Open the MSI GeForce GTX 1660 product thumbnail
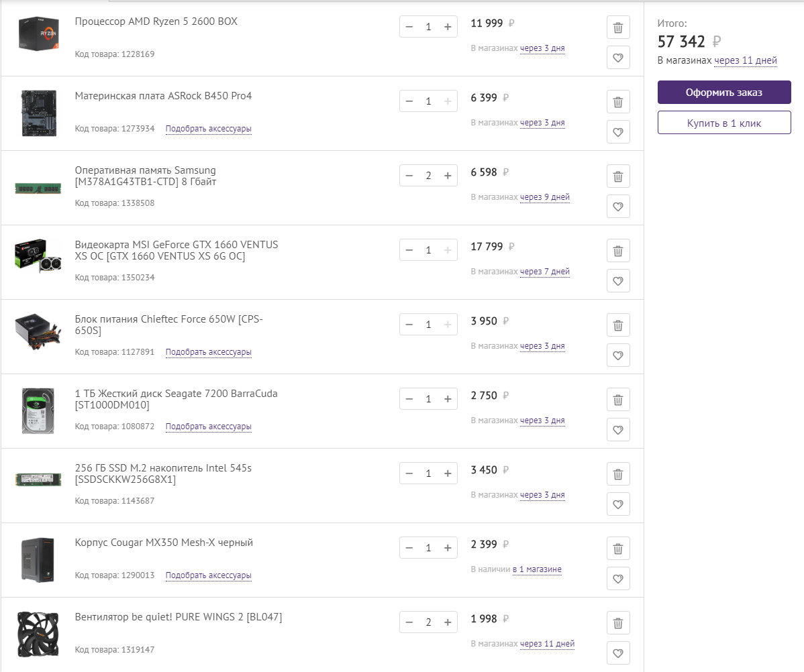The width and height of the screenshot is (804, 672). 39,254
